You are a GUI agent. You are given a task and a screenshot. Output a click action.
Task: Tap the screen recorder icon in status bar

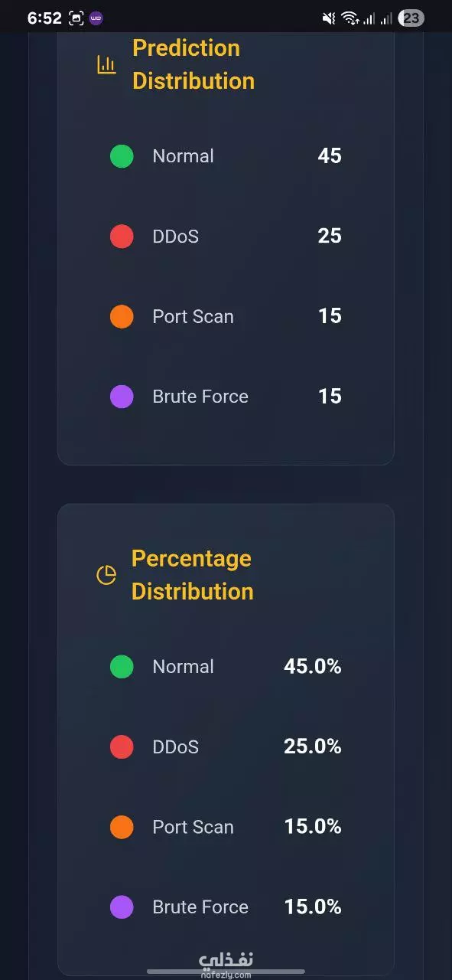(x=76, y=18)
